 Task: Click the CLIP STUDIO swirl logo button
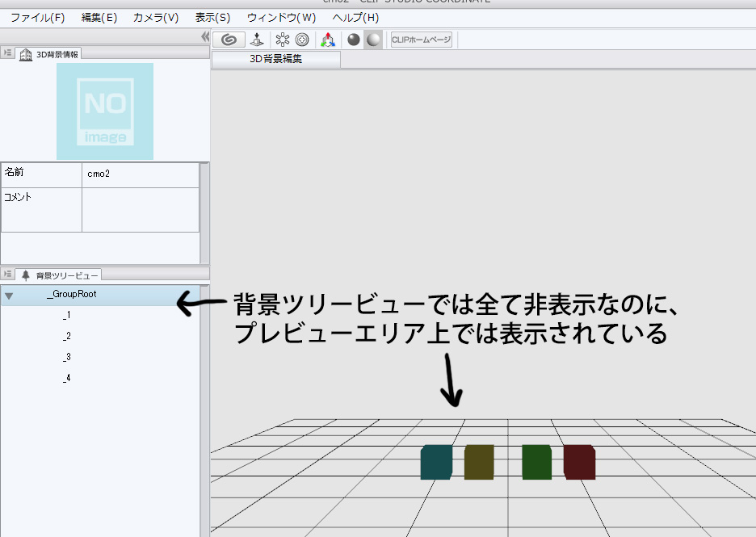[x=229, y=40]
